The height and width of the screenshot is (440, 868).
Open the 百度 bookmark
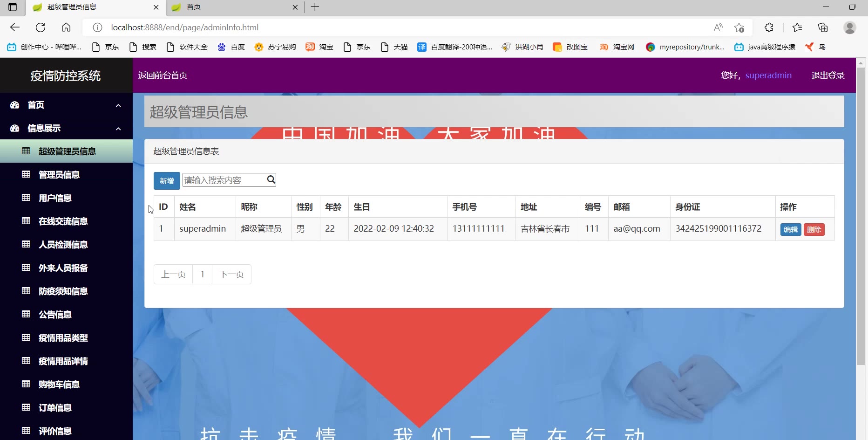[x=231, y=47]
